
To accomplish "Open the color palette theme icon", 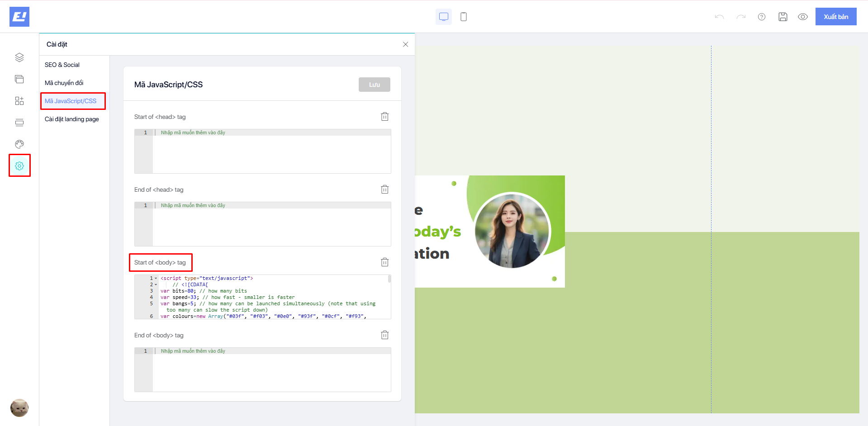I will pos(19,144).
